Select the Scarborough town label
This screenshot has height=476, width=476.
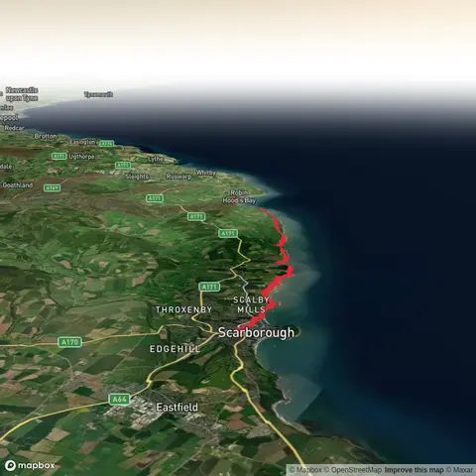click(256, 332)
